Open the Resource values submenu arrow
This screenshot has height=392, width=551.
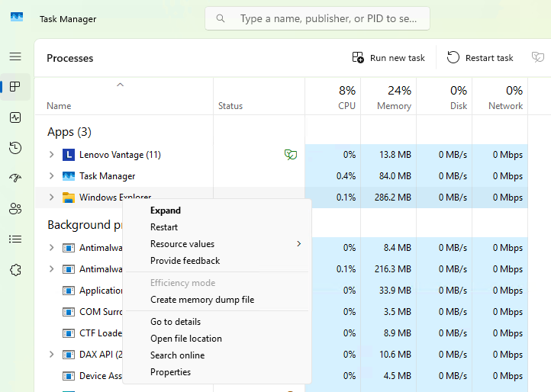[x=299, y=244]
